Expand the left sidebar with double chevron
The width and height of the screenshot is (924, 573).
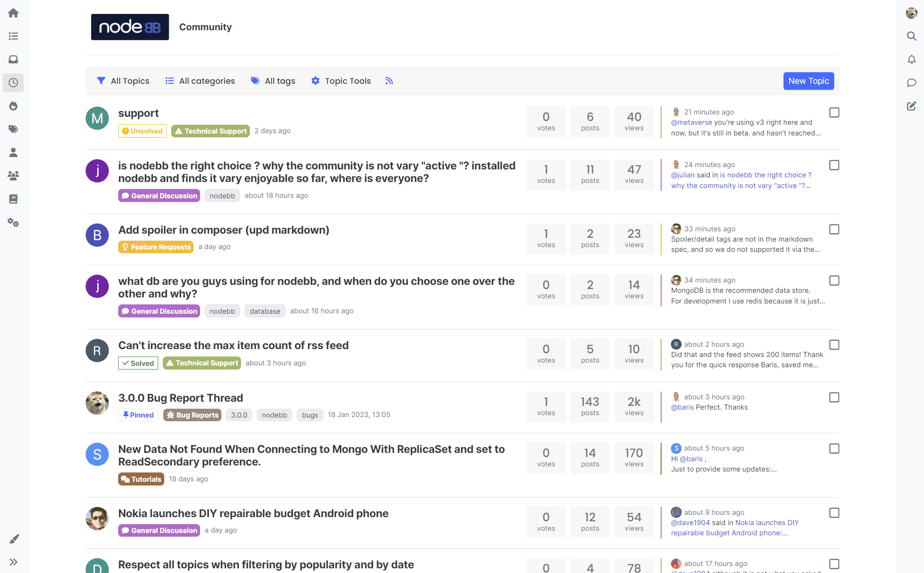click(13, 562)
